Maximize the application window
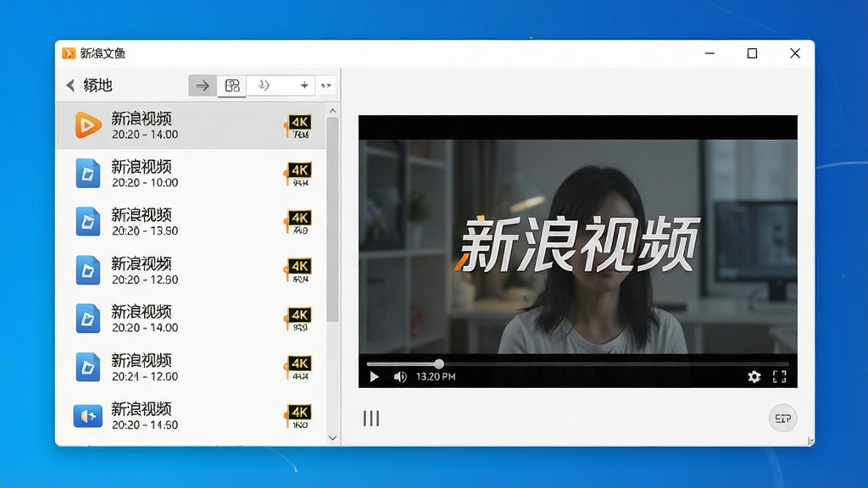 pyautogui.click(x=752, y=53)
